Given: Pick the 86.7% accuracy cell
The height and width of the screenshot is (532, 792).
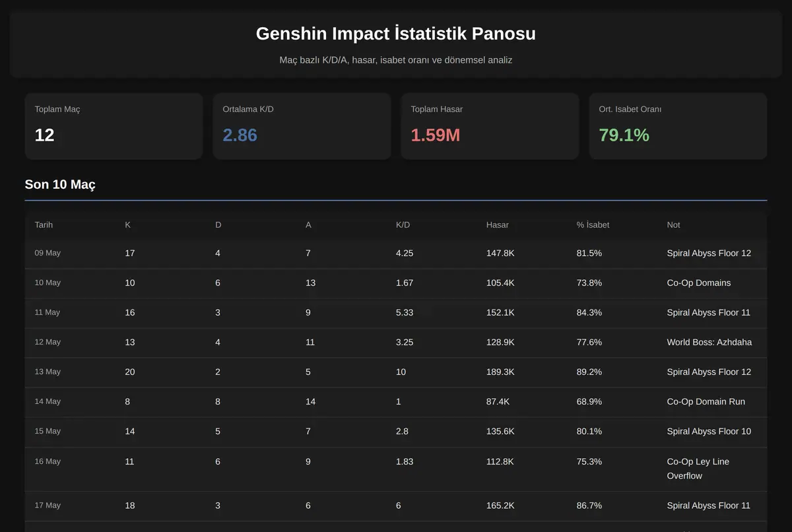Looking at the screenshot, I should [x=589, y=506].
